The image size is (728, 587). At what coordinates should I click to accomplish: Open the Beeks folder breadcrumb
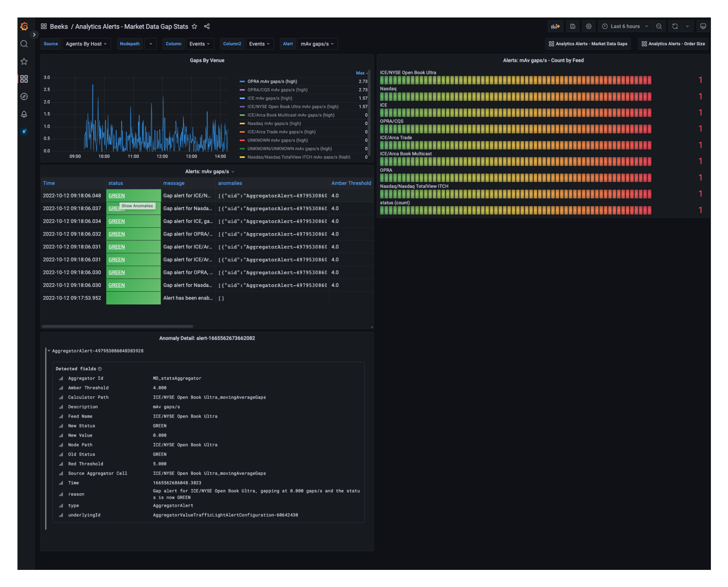(x=59, y=27)
